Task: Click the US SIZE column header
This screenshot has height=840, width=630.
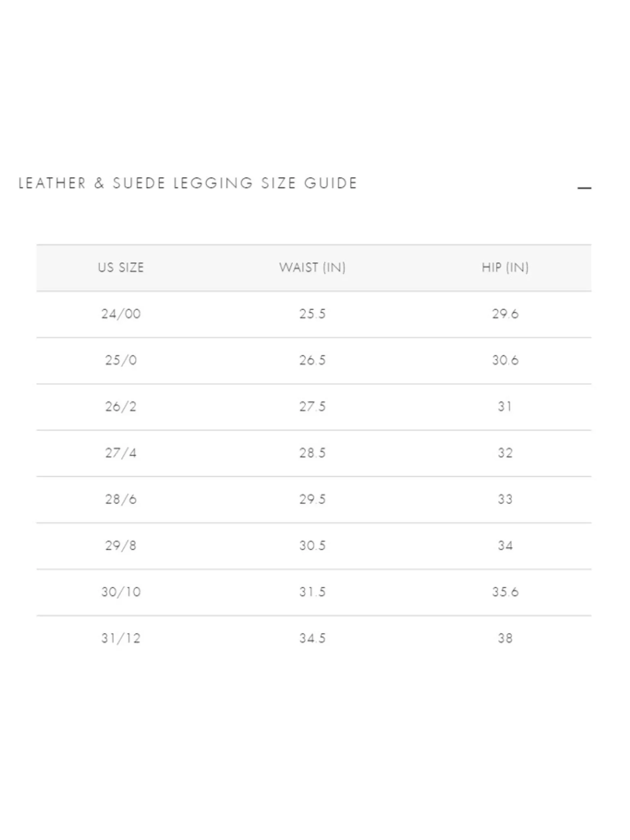Action: (121, 267)
